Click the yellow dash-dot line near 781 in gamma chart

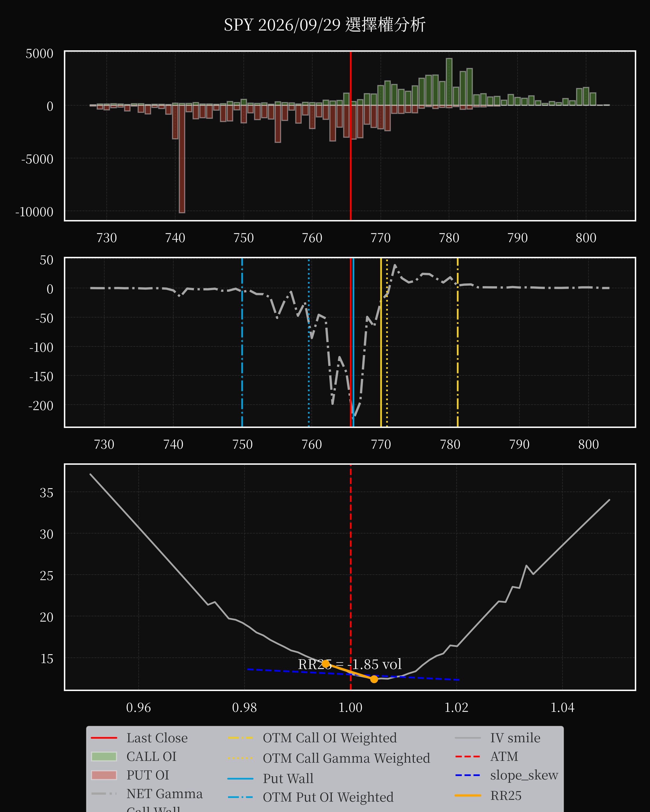457,342
